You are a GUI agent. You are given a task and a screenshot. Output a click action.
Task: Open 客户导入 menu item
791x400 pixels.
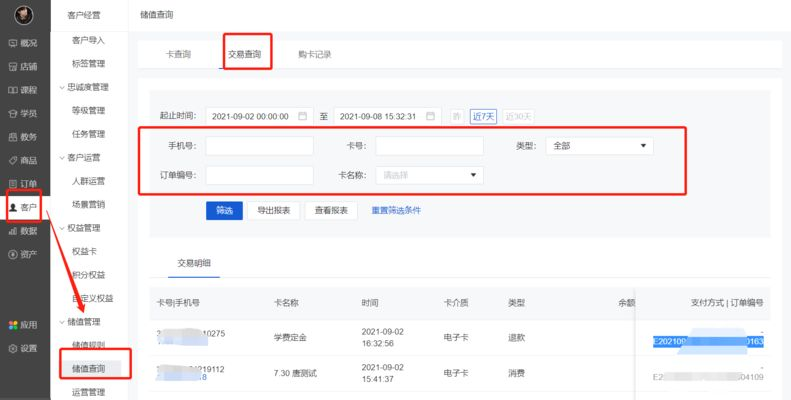(x=88, y=40)
